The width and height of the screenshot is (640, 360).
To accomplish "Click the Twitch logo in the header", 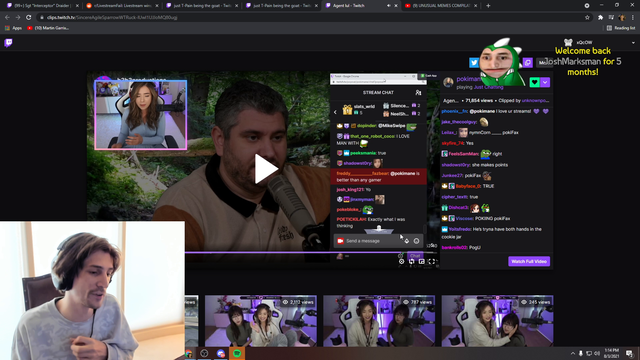I will pos(8,43).
